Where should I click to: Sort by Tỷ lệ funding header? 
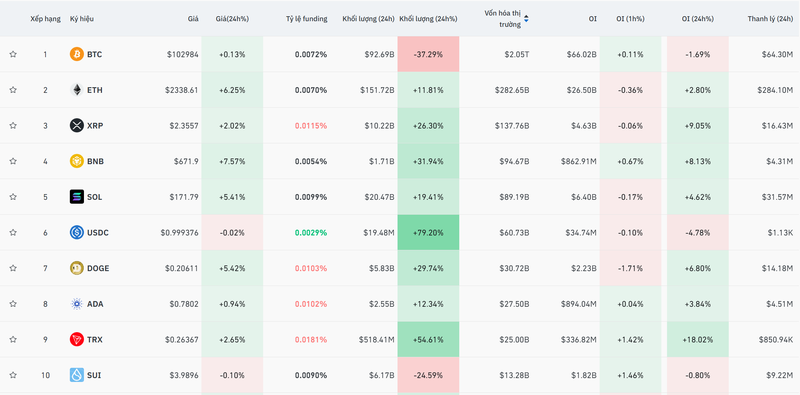click(307, 19)
